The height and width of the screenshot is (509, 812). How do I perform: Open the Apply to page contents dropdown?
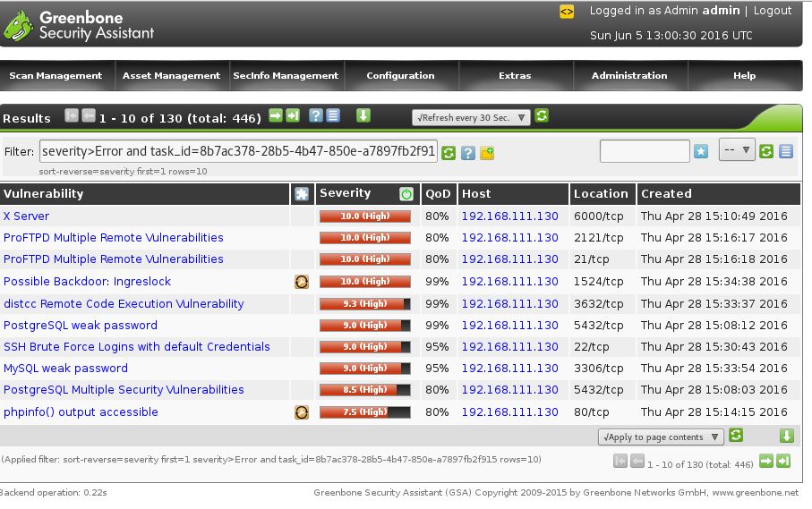click(661, 437)
